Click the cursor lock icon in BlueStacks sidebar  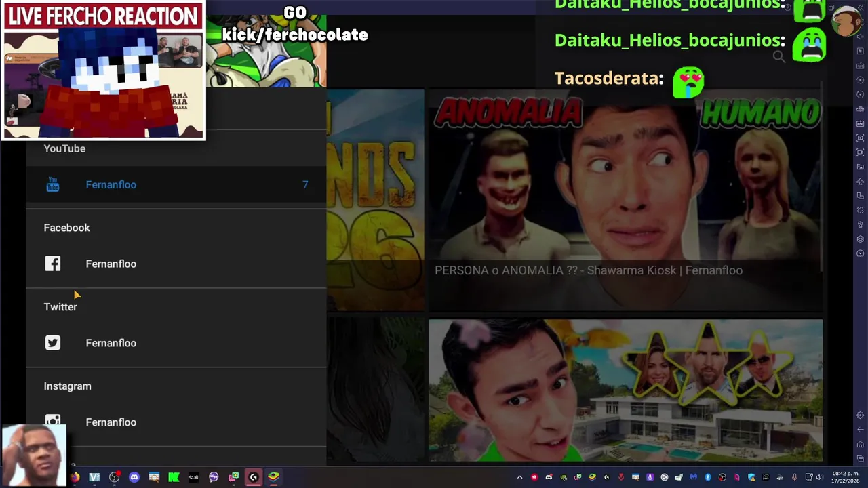(860, 51)
